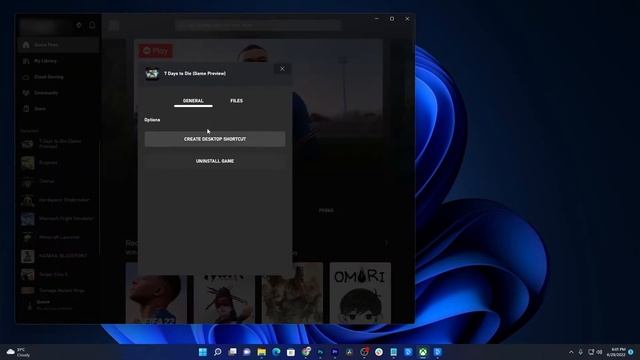The image size is (640, 360).
Task: Open the OMORI game thumbnail
Action: coord(360,293)
